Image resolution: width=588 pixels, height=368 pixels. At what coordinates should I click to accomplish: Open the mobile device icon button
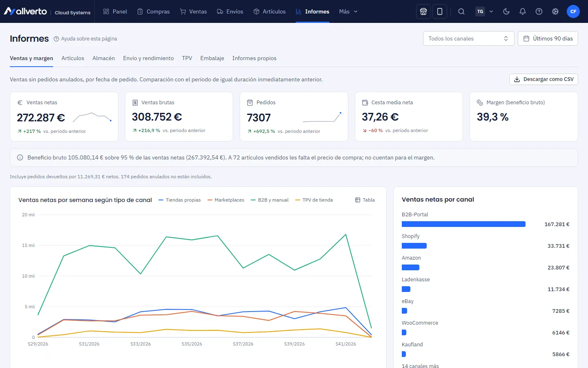pos(440,11)
